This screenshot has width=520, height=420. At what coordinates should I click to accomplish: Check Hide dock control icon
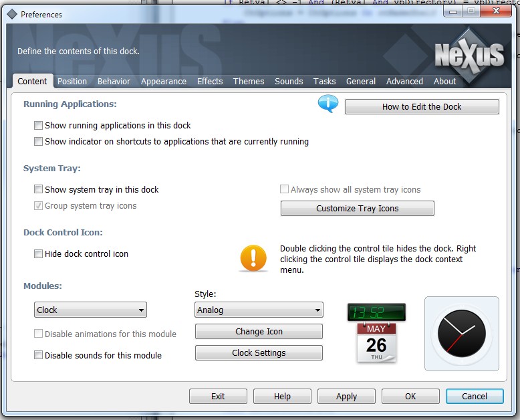coord(39,253)
